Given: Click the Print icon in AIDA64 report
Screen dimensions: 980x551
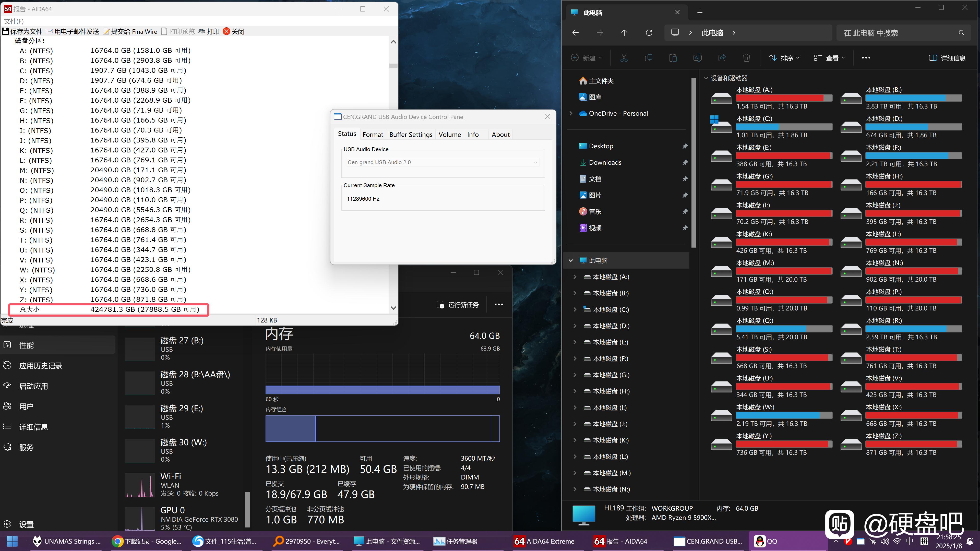Looking at the screenshot, I should pyautogui.click(x=202, y=31).
